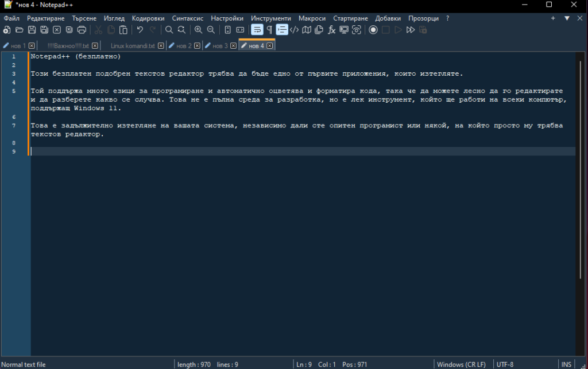
Task: Toggle synchronized vertical scrolling
Action: click(227, 30)
